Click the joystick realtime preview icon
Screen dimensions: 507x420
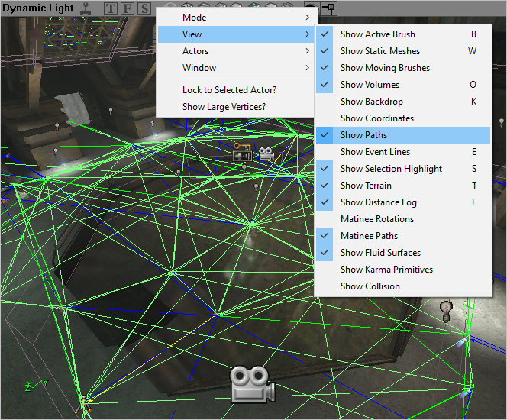86,8
